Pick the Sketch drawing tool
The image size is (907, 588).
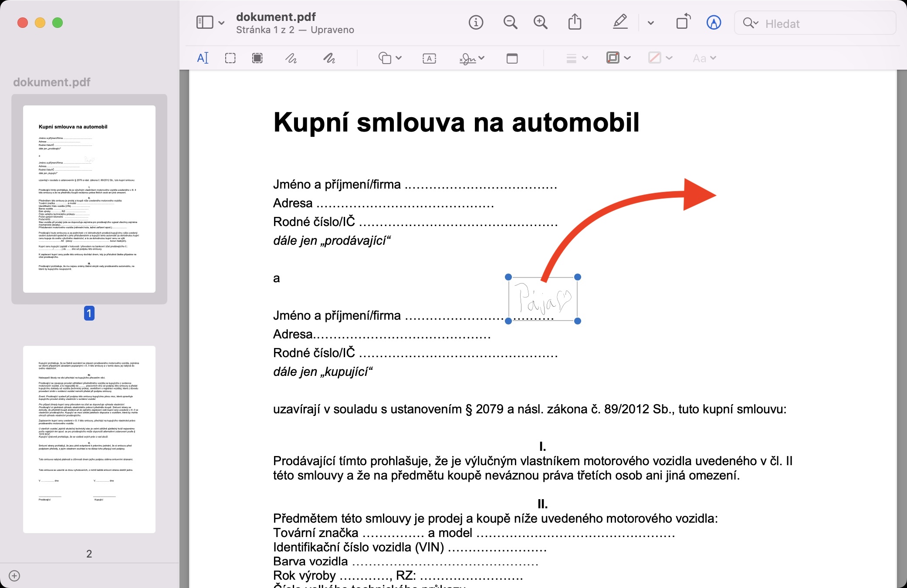(x=291, y=58)
